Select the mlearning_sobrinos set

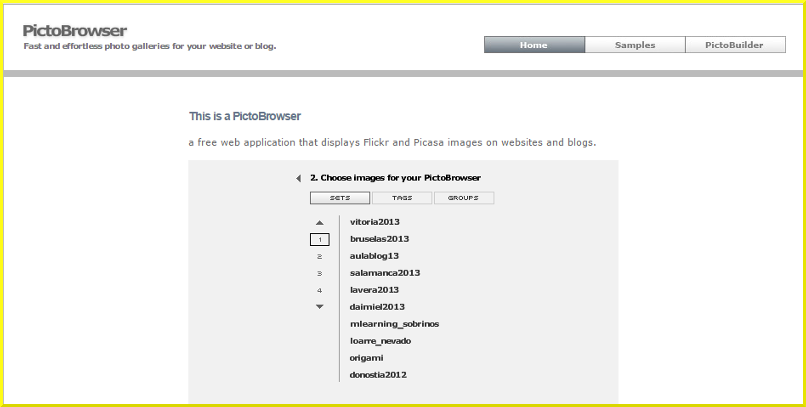tap(394, 324)
